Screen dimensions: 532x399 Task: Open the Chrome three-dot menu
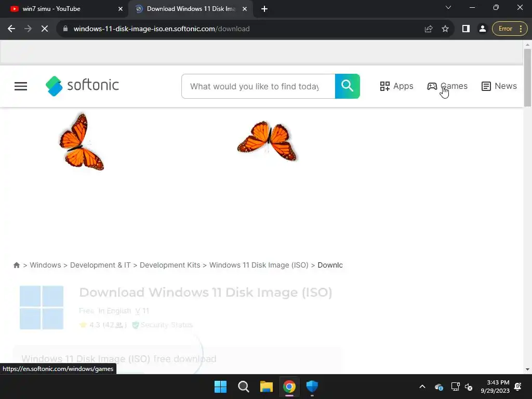[x=521, y=29]
